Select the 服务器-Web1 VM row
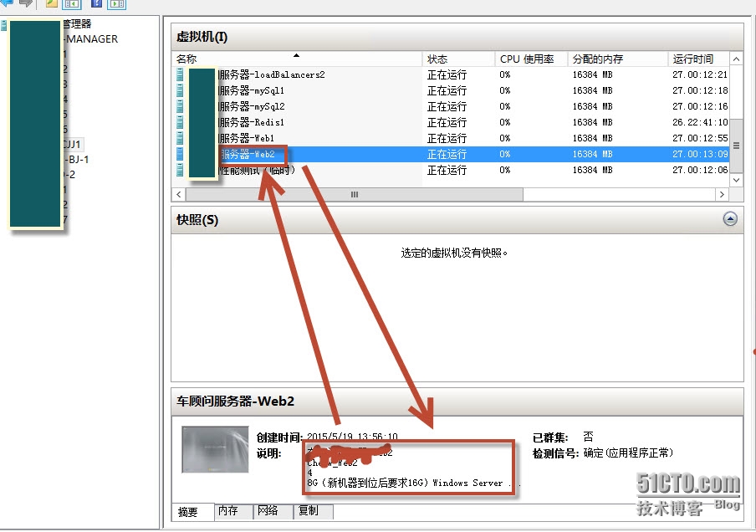This screenshot has width=756, height=532. pos(450,138)
